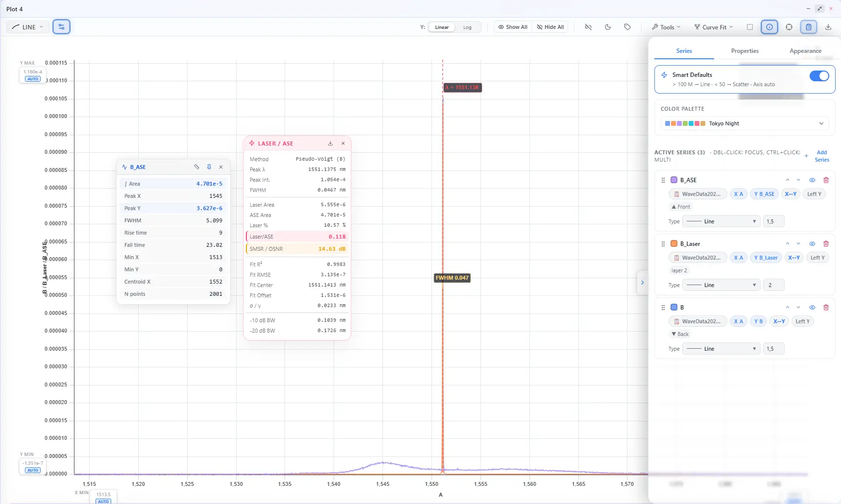Viewport: 841px width, 504px height.
Task: Move B_Laser series up
Action: point(788,244)
